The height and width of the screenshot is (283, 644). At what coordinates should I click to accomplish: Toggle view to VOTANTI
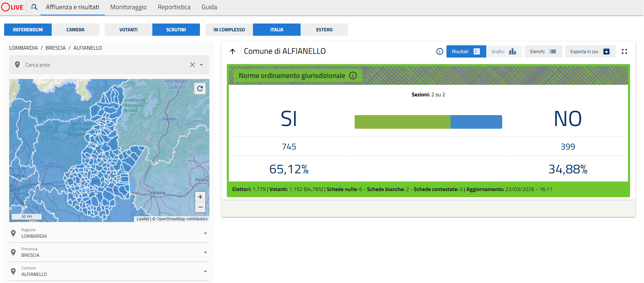(x=129, y=30)
